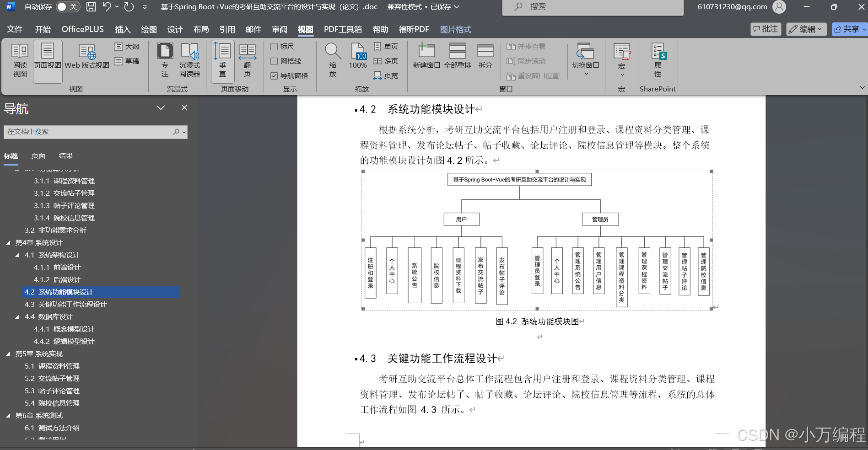The image size is (868, 450).
Task: Open the Macros dropdown (宏)
Action: [x=621, y=61]
